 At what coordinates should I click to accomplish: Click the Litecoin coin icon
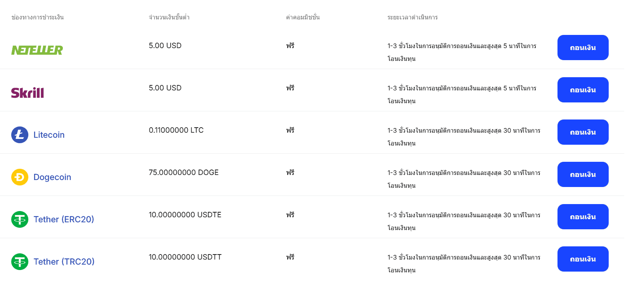click(20, 135)
